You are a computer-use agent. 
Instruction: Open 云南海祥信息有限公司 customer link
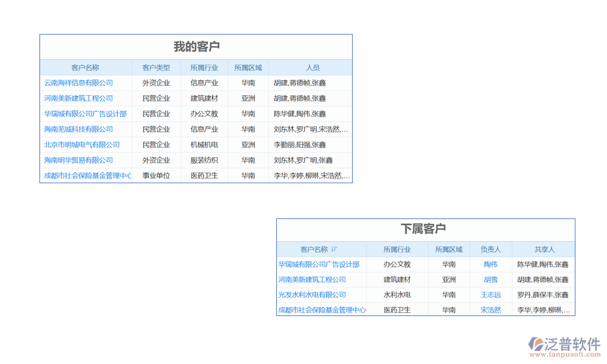point(78,83)
